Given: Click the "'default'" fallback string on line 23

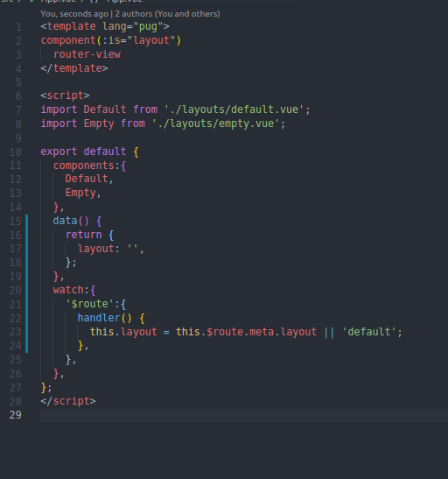Looking at the screenshot, I should (369, 332).
